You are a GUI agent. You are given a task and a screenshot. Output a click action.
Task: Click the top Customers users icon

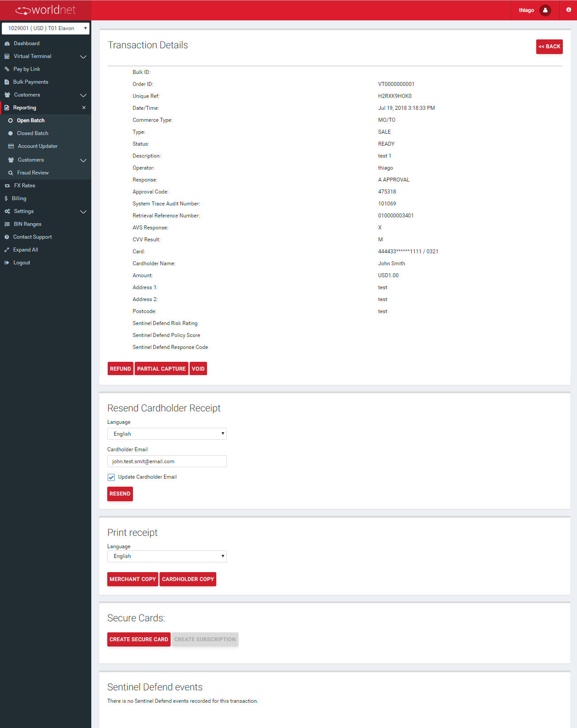pyautogui.click(x=7, y=95)
